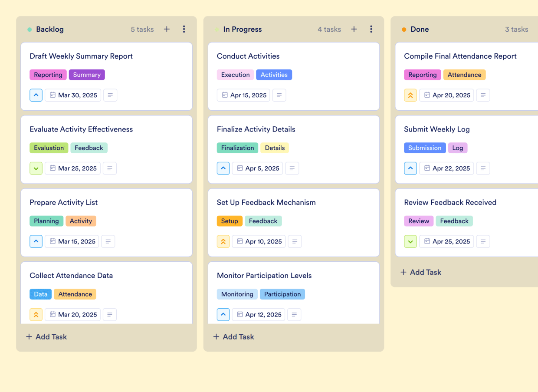Click the up chevron on Finalize Activity Details
The image size is (538, 392).
[223, 168]
